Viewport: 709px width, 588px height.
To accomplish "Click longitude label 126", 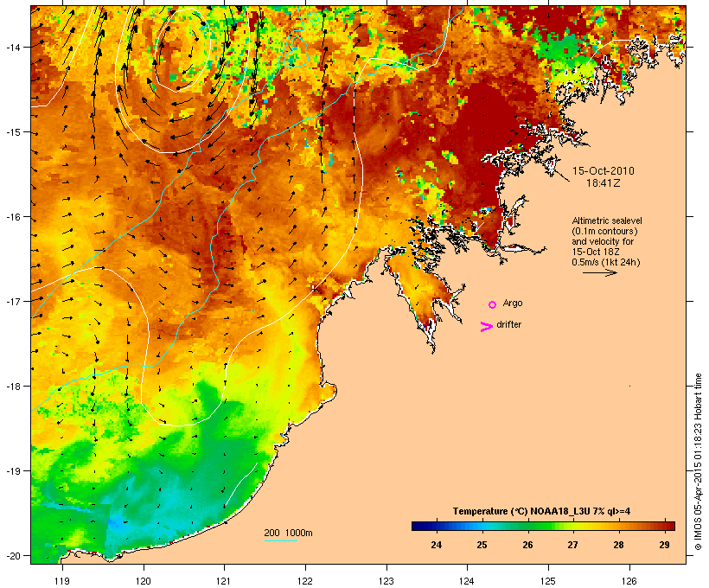I will point(629,581).
